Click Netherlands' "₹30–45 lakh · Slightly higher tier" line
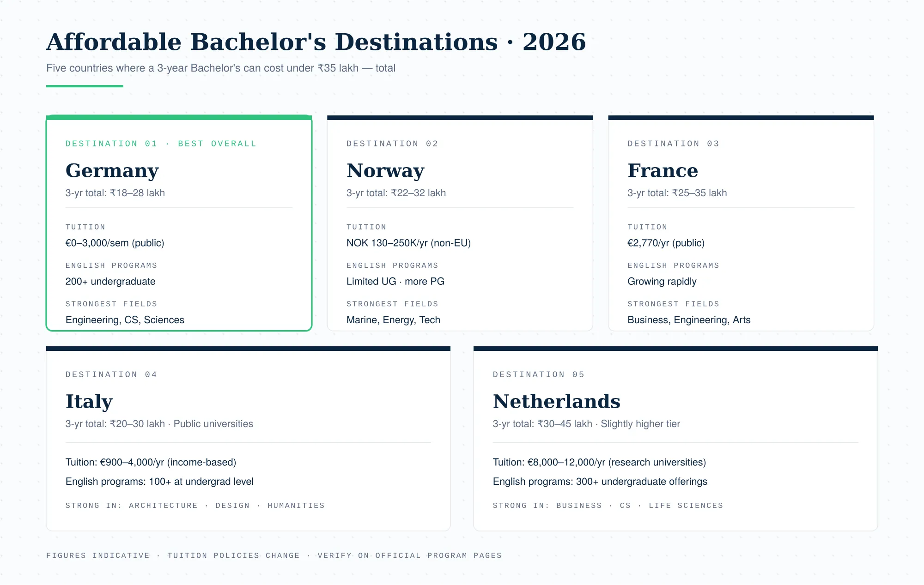Screen dimensions: 924x585 pyautogui.click(x=586, y=424)
